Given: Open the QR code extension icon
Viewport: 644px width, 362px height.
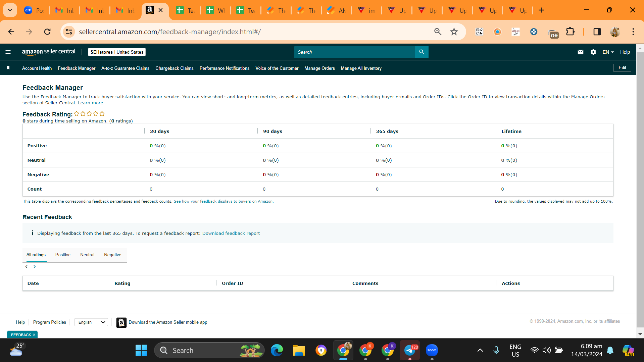Looking at the screenshot, I should pyautogui.click(x=479, y=32).
